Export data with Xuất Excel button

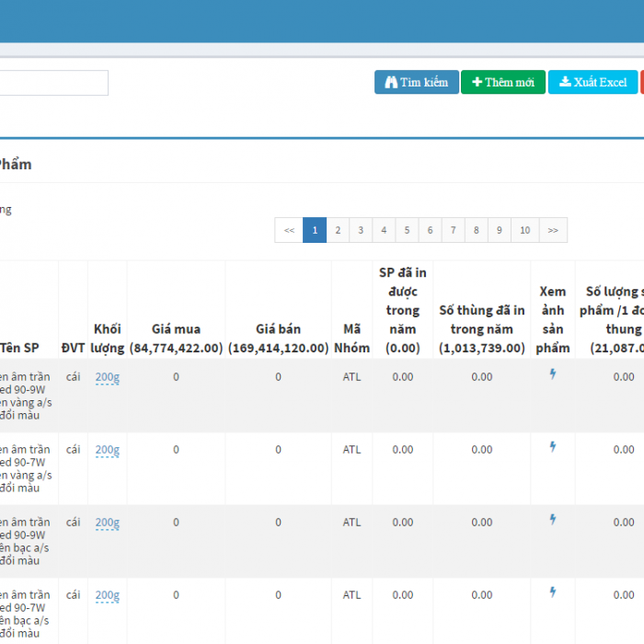[x=592, y=82]
